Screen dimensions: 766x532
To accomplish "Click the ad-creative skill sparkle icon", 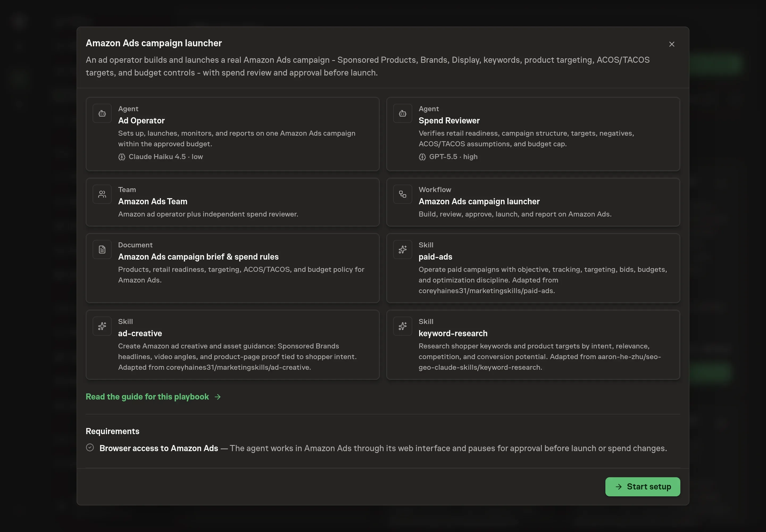I will (x=102, y=326).
